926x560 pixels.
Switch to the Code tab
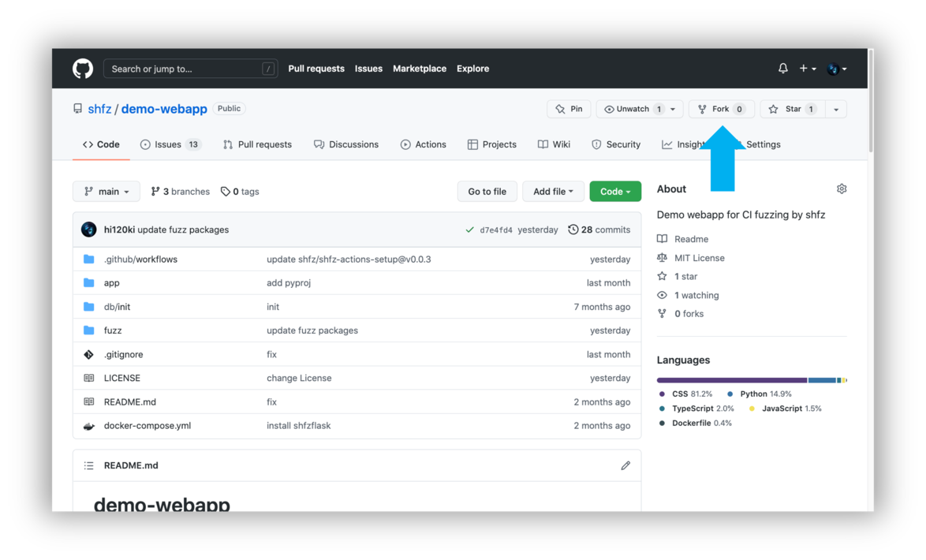tap(101, 144)
